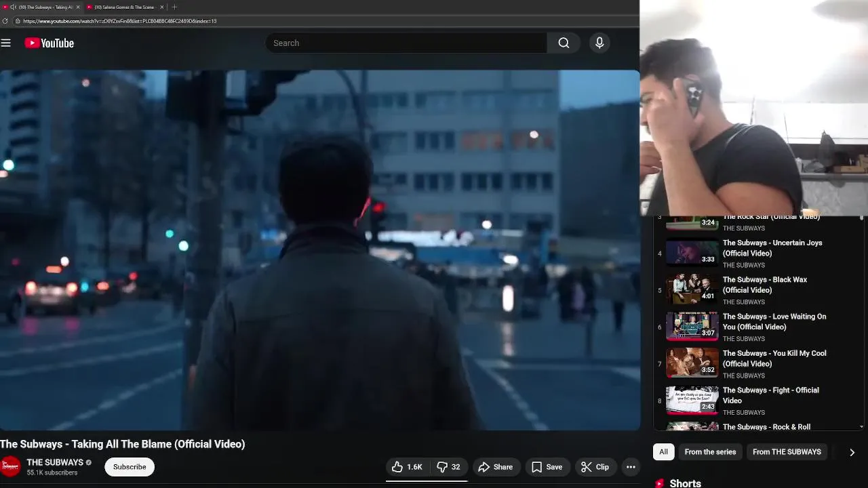The image size is (868, 488).
Task: Mute the tab via speaker icon
Action: (x=13, y=7)
